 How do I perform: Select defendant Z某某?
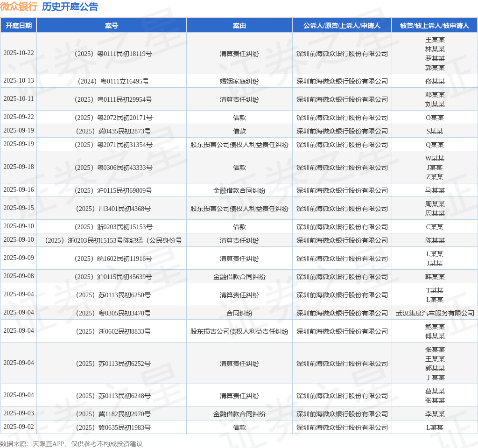[x=435, y=177]
